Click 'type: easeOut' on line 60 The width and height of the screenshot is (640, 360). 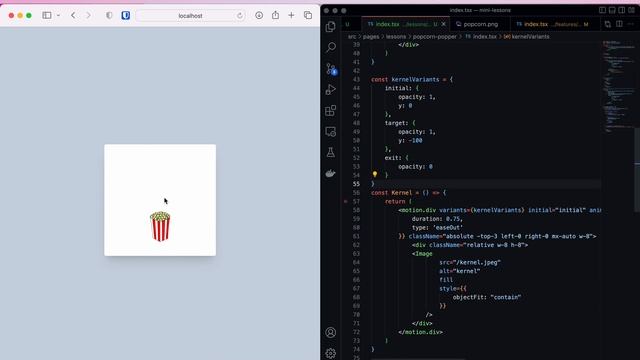[x=437, y=228]
